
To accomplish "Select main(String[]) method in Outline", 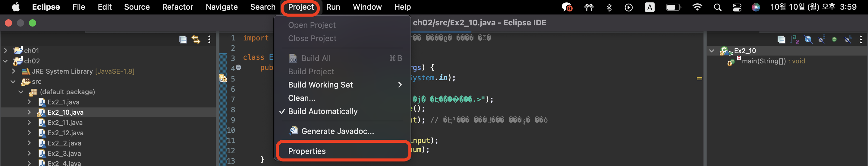I will (773, 61).
